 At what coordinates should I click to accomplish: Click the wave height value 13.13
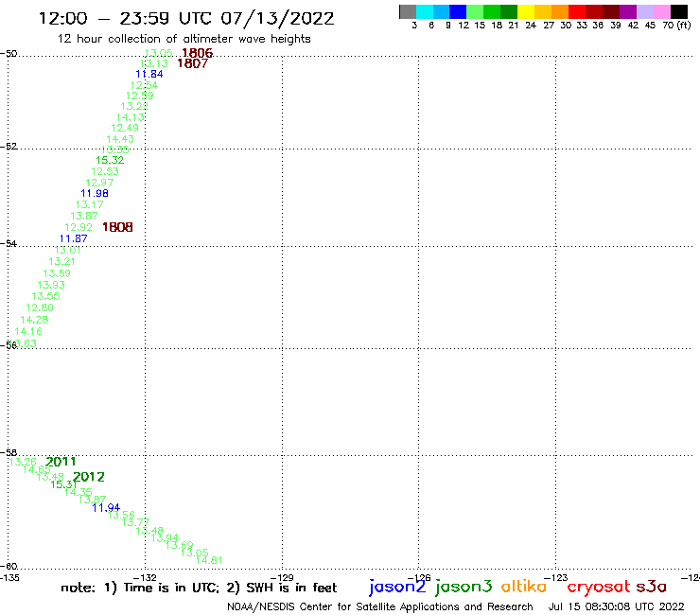[154, 64]
